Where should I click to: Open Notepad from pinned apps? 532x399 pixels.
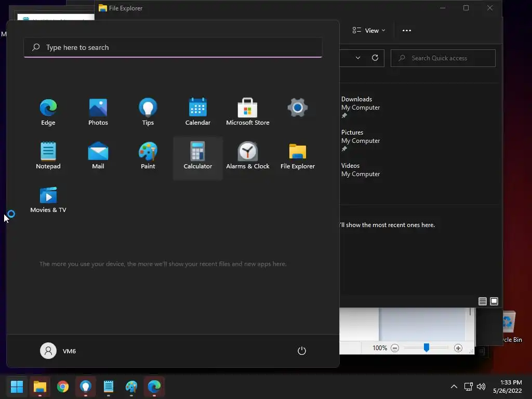[x=48, y=156]
